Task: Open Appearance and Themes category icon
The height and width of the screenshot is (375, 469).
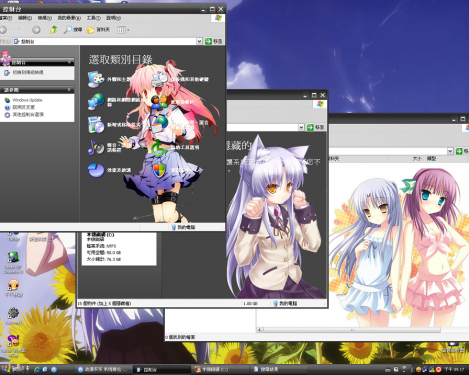Action: point(96,79)
